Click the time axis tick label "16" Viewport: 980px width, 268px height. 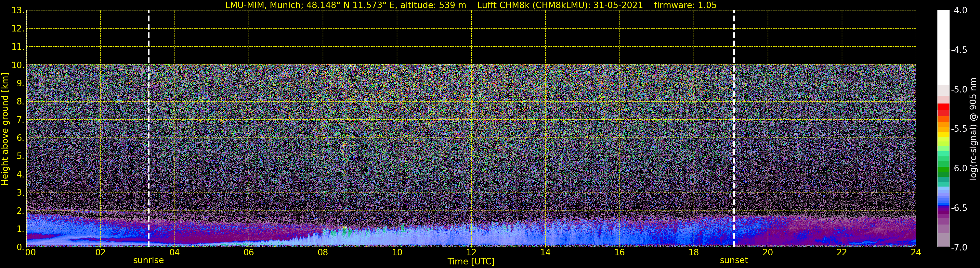click(x=620, y=252)
